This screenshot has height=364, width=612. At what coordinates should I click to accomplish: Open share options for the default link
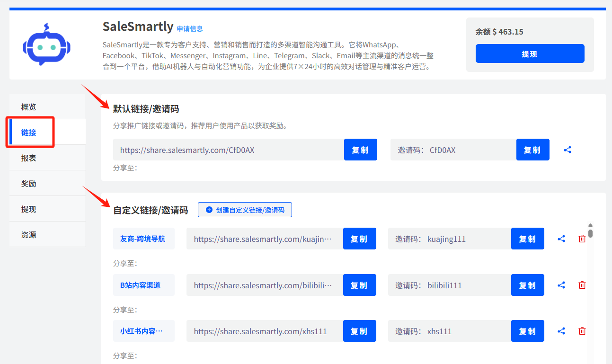coord(568,150)
